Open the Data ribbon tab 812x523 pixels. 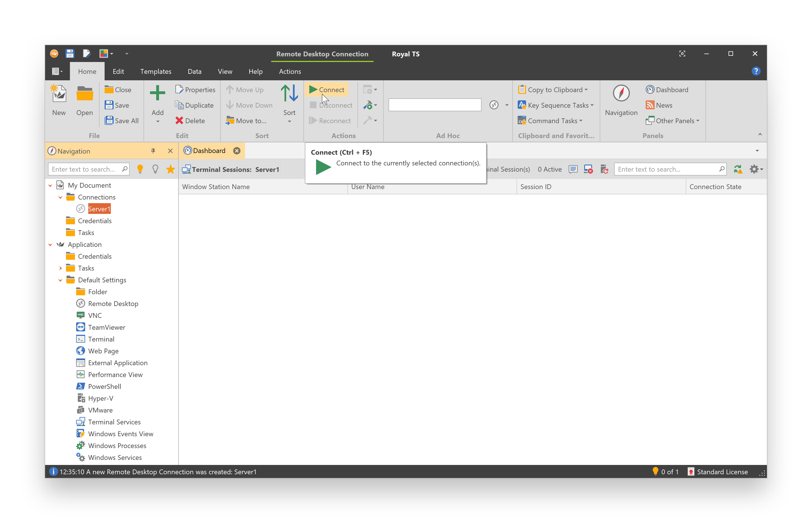pyautogui.click(x=194, y=71)
